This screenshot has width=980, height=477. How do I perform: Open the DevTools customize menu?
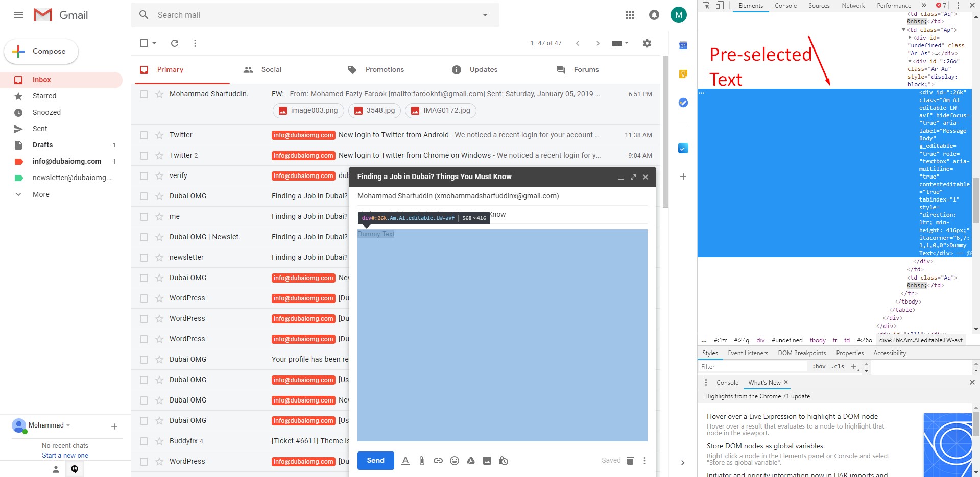[x=958, y=6]
